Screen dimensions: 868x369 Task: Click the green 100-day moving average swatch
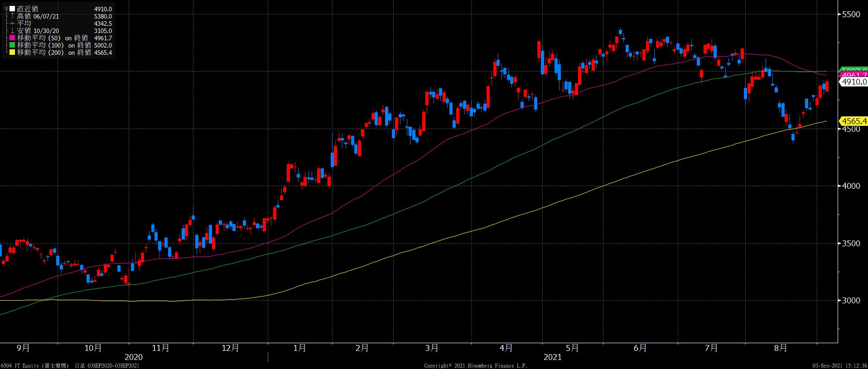pyautogui.click(x=12, y=45)
